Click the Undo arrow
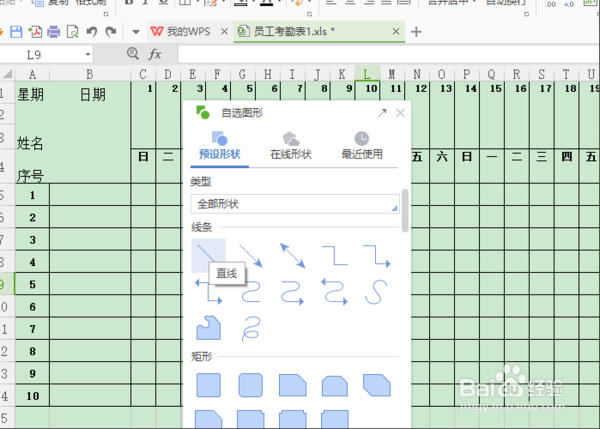 91,31
